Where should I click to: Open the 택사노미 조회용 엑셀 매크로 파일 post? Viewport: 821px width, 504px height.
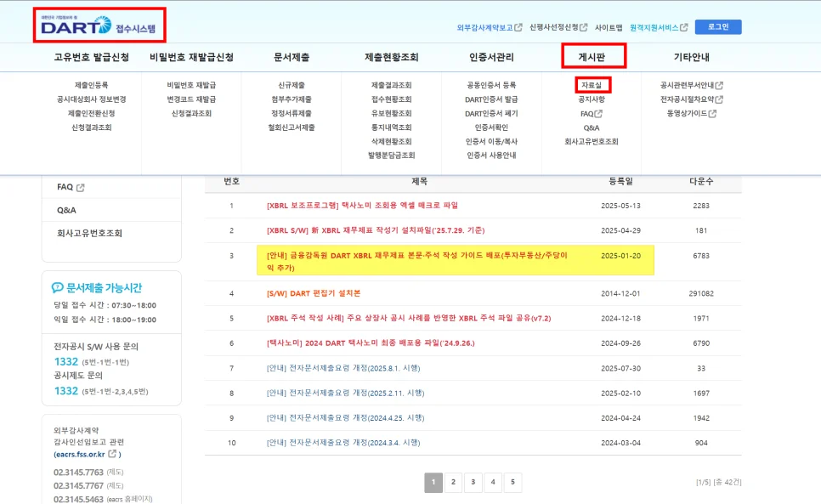click(362, 206)
